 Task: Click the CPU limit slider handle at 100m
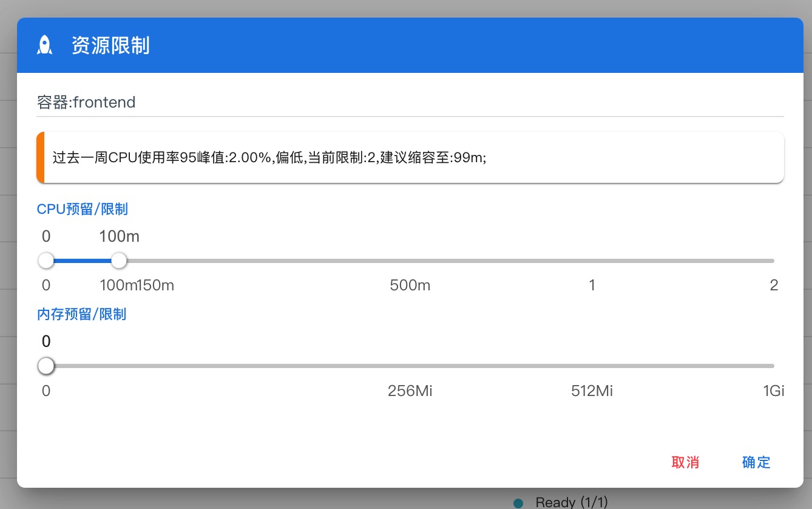pyautogui.click(x=119, y=261)
